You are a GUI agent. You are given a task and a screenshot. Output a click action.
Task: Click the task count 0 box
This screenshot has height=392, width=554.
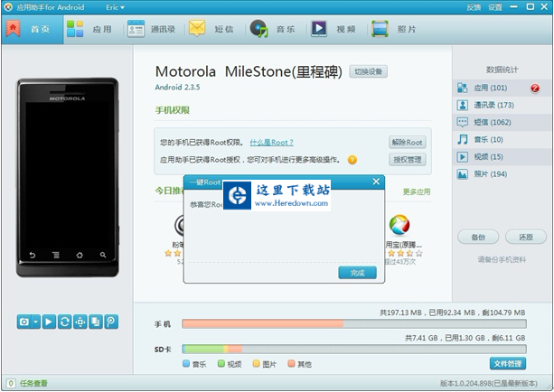point(11,383)
